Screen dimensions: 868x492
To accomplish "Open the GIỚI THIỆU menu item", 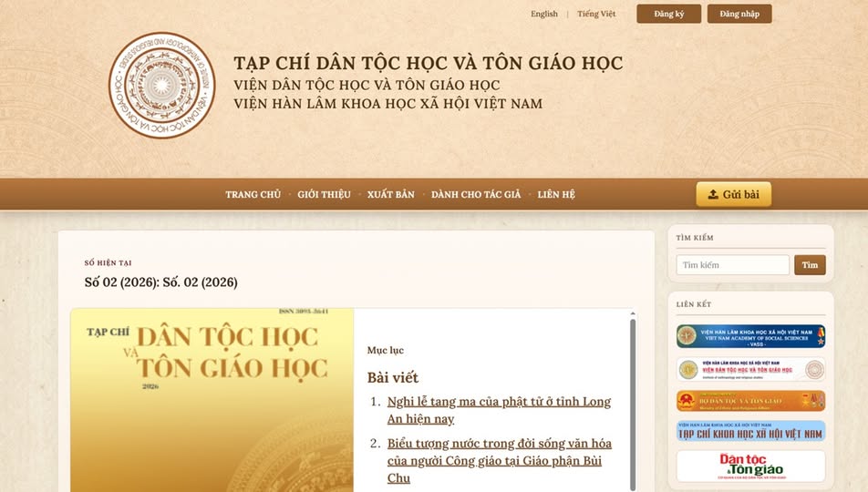I will click(x=324, y=194).
